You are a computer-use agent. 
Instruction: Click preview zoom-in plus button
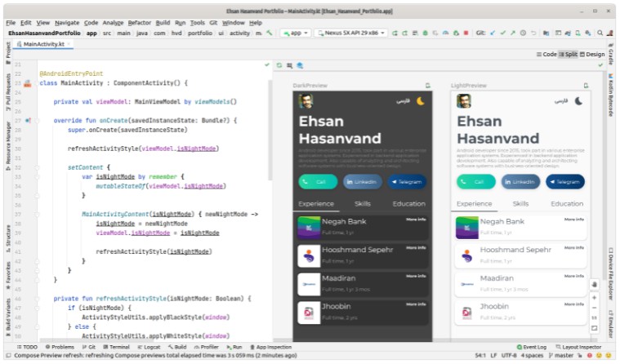(x=595, y=298)
